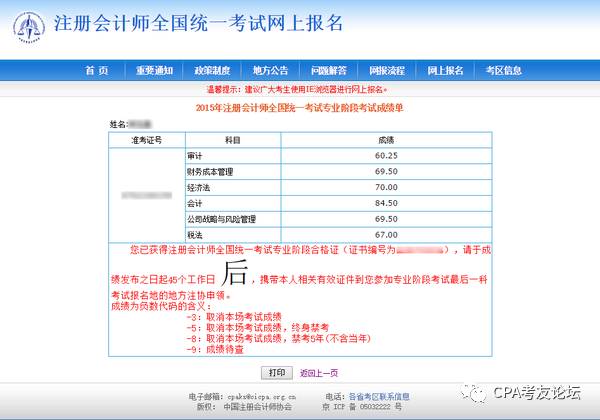This screenshot has height=420, width=600.
Task: Click the 税法 subject row
Action: click(x=195, y=234)
